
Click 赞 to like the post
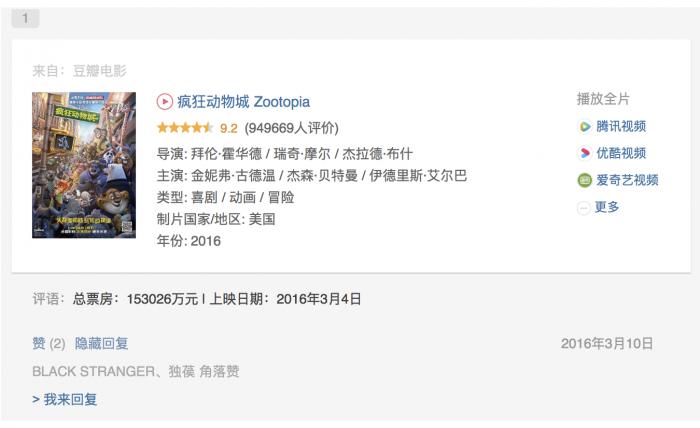point(39,343)
